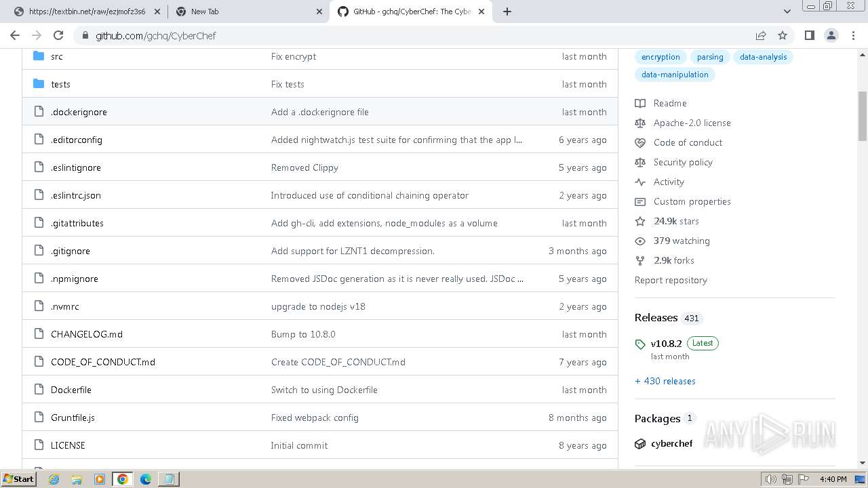This screenshot has height=488, width=868.
Task: Open the Dockerfile file
Action: click(71, 390)
